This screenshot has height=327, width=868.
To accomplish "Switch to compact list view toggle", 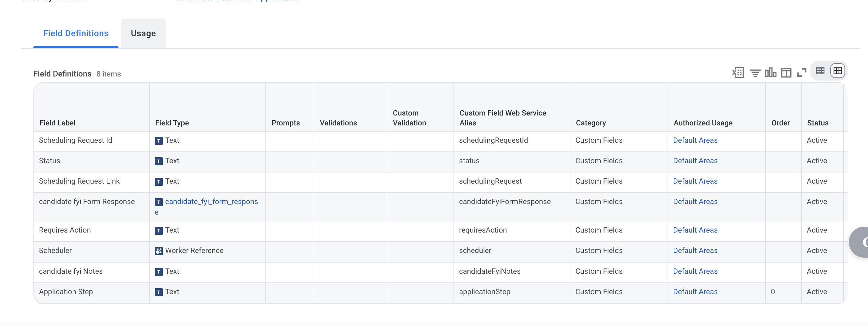I will tap(820, 71).
